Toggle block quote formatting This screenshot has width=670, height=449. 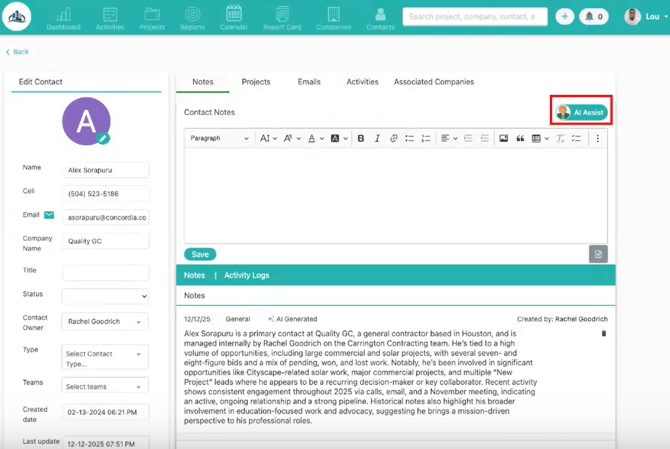[x=520, y=139]
